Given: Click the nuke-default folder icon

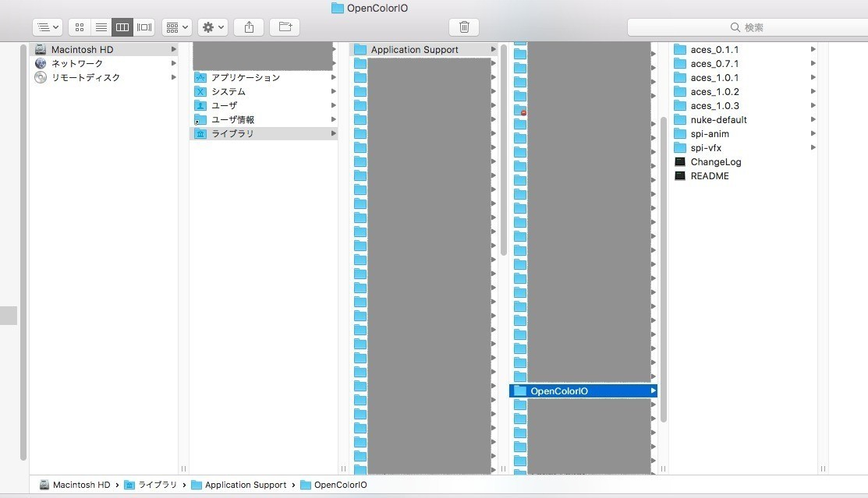Looking at the screenshot, I should (680, 119).
